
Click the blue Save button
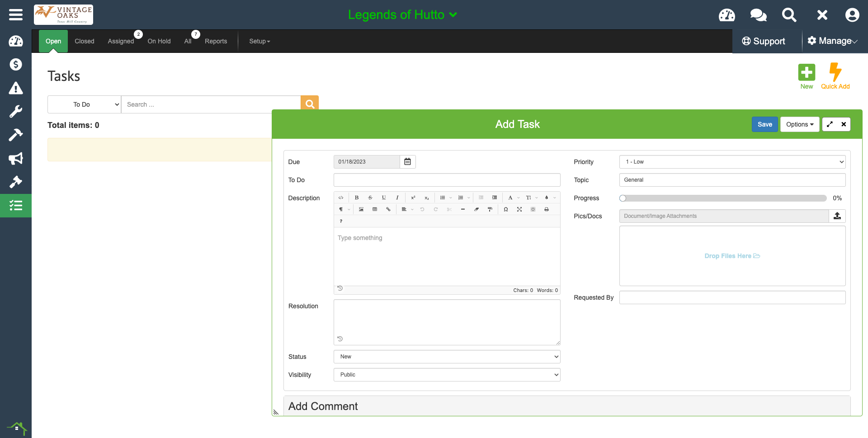[764, 124]
